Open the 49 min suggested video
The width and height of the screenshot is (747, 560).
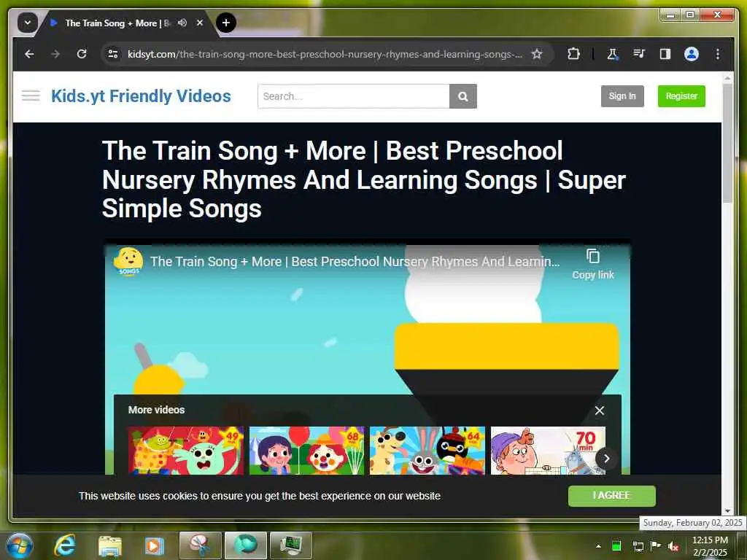(186, 451)
